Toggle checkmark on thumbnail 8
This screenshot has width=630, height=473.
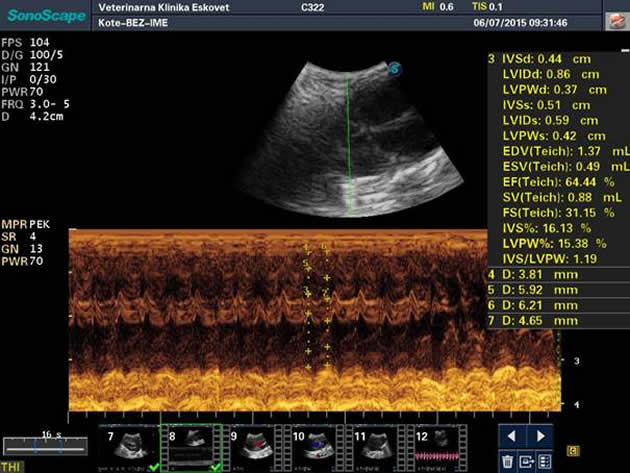[x=216, y=467]
